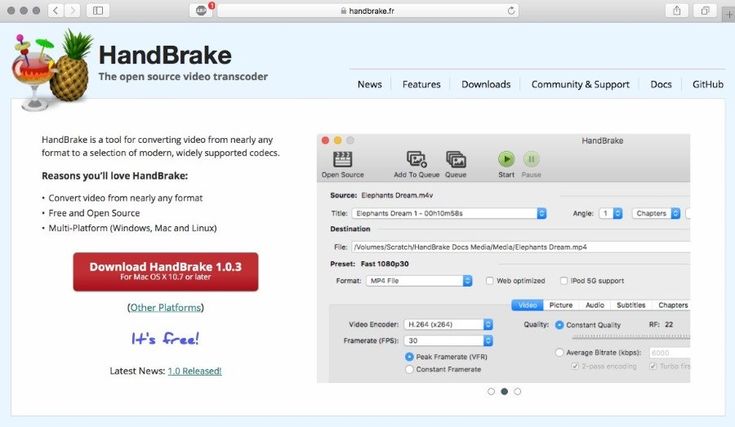Open the Safari Share button
735x427 pixels.
click(677, 10)
